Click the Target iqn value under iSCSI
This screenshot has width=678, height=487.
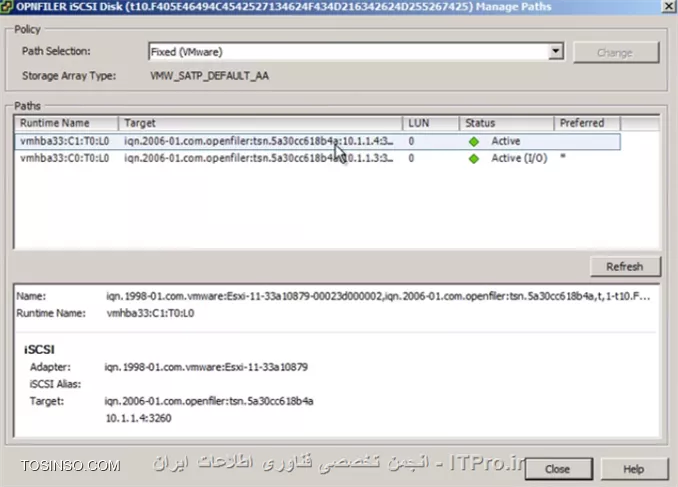click(x=209, y=401)
